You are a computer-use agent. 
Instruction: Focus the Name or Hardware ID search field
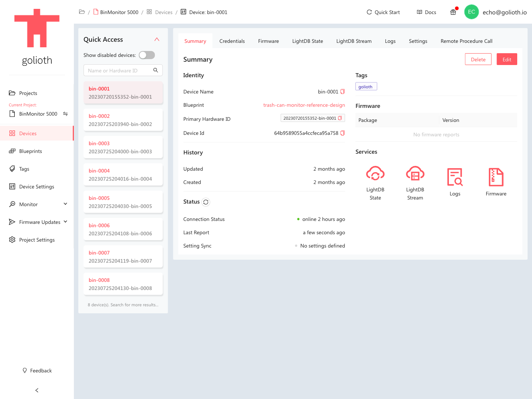123,70
